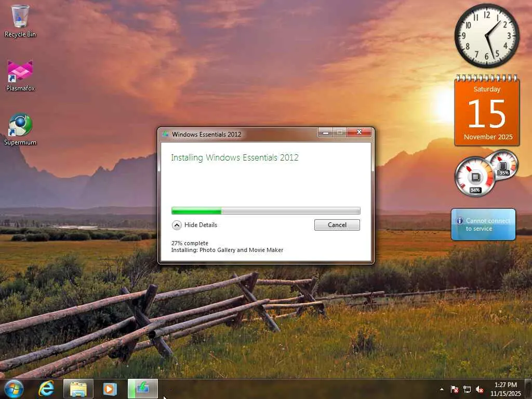Open the Recycle Bin desktop icon

(20, 21)
